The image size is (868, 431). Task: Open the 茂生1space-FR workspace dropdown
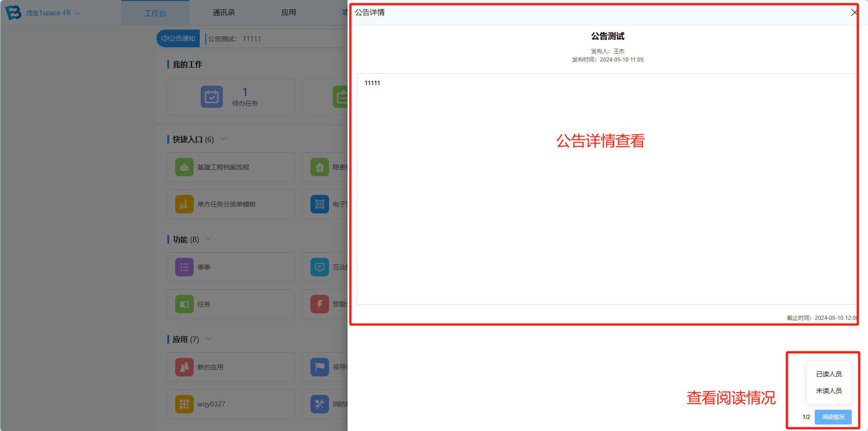[x=53, y=13]
